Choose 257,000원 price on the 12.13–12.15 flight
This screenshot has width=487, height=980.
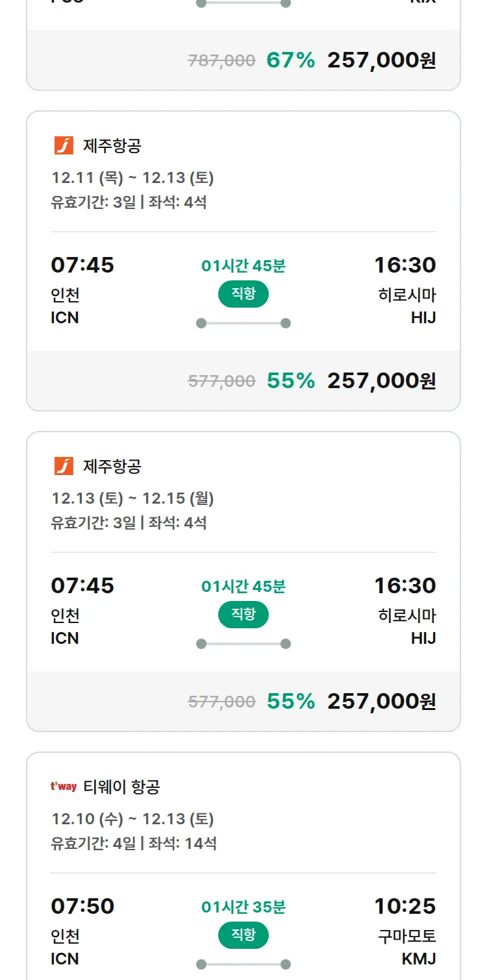click(381, 702)
